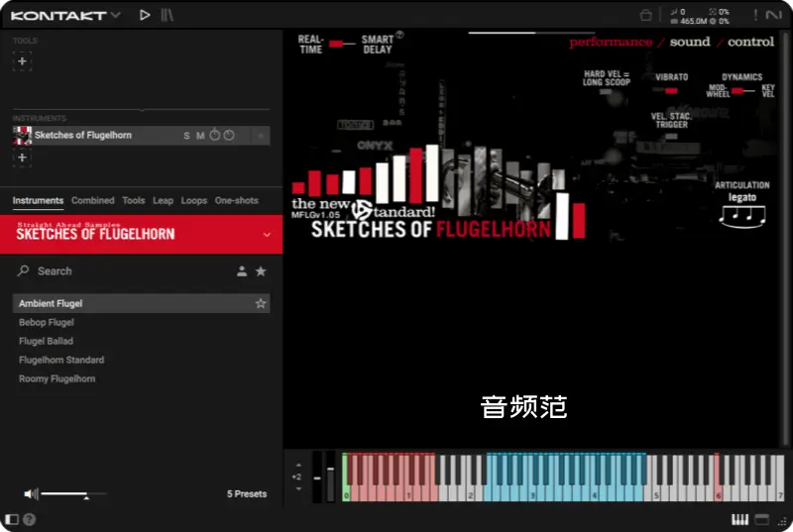Image resolution: width=793 pixels, height=532 pixels.
Task: Click the instrument panel scrollbar
Action: 786,238
